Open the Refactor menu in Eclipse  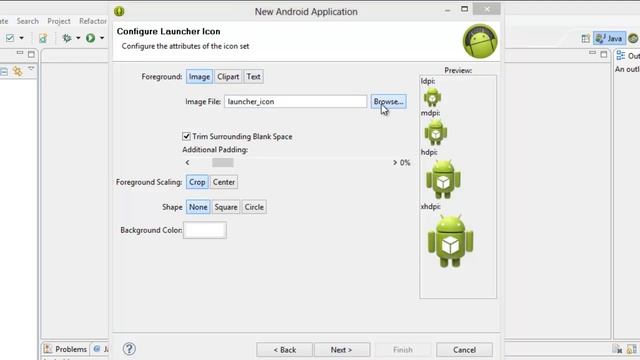pyautogui.click(x=93, y=21)
